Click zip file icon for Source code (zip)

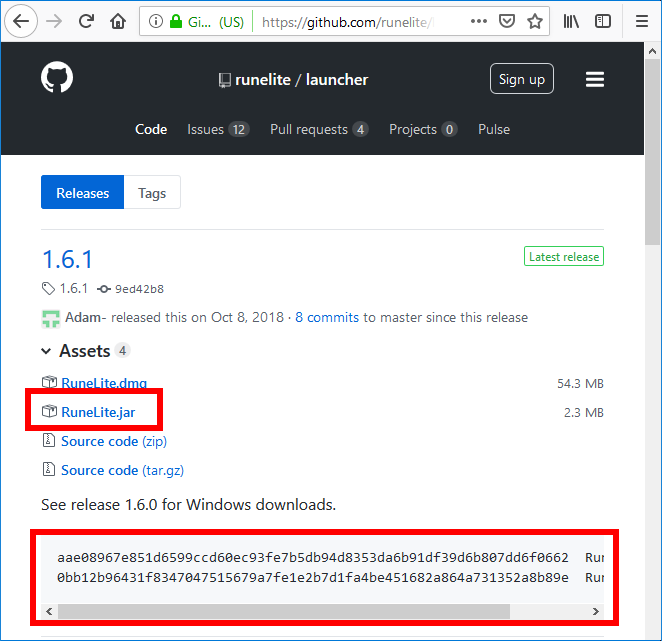pos(49,440)
